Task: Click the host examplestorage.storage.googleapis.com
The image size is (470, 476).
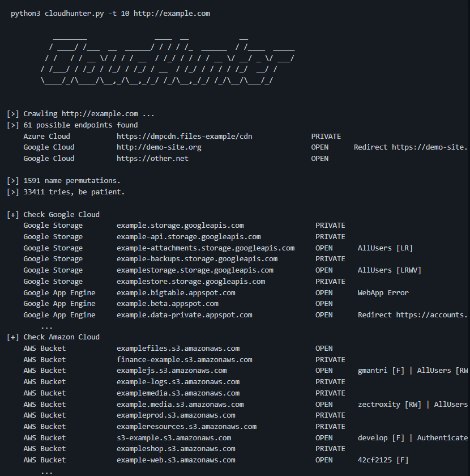Action: pyautogui.click(x=195, y=270)
